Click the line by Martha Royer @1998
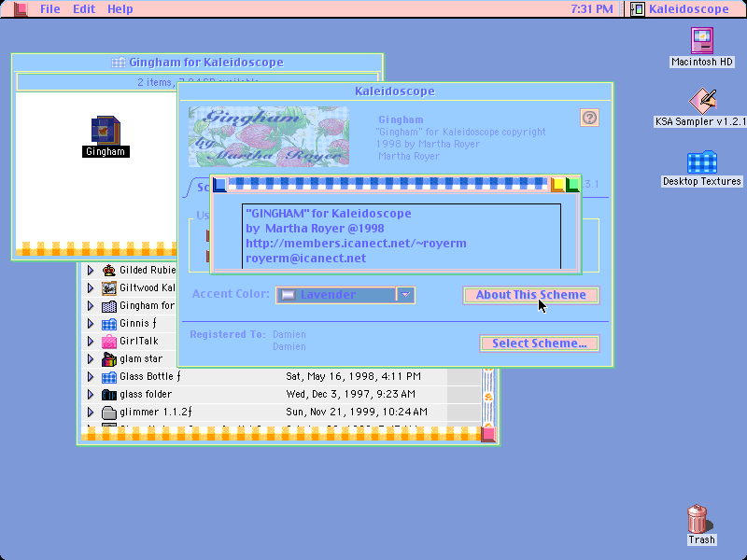This screenshot has width=747, height=560. 315,229
